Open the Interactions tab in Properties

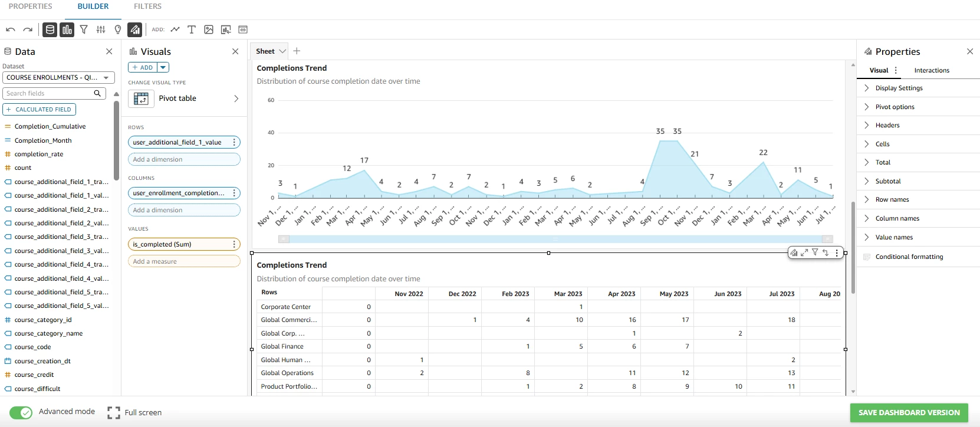[x=932, y=70]
